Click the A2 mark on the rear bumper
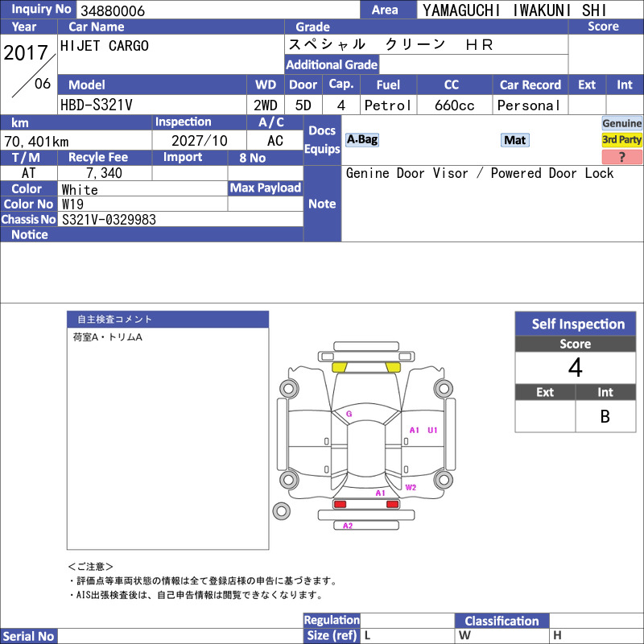 click(x=348, y=526)
